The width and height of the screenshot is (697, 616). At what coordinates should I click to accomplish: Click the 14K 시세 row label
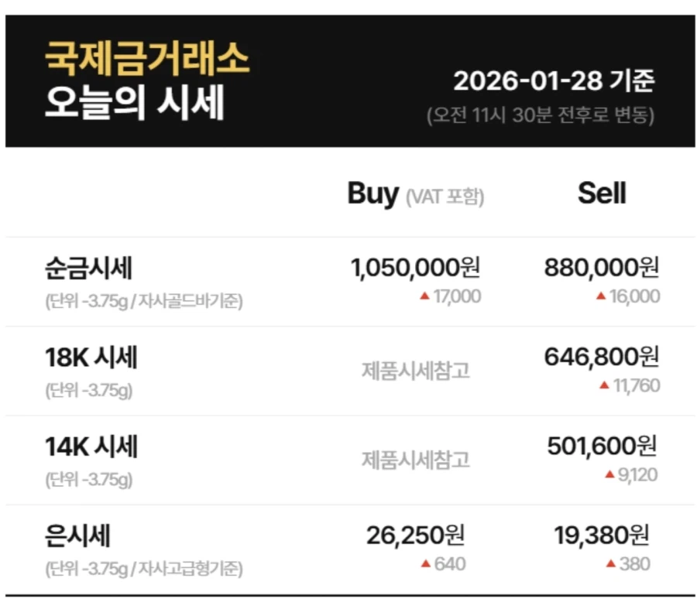tap(91, 447)
